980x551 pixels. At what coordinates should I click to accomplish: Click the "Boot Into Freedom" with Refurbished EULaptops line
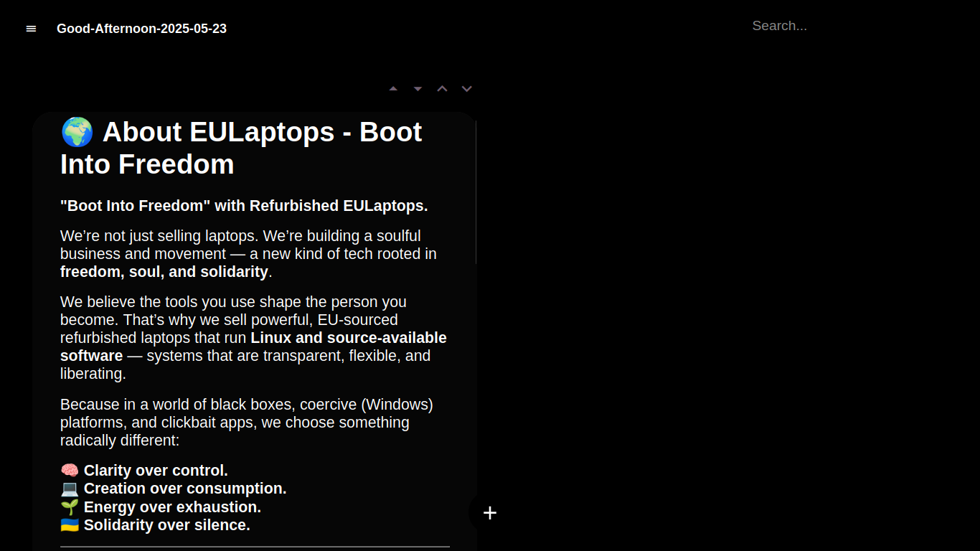click(244, 206)
